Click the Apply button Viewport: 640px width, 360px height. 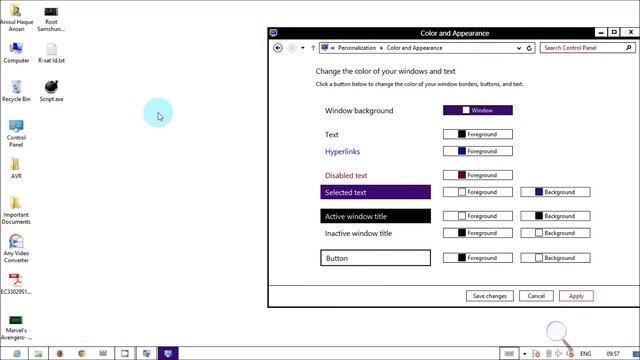click(576, 296)
